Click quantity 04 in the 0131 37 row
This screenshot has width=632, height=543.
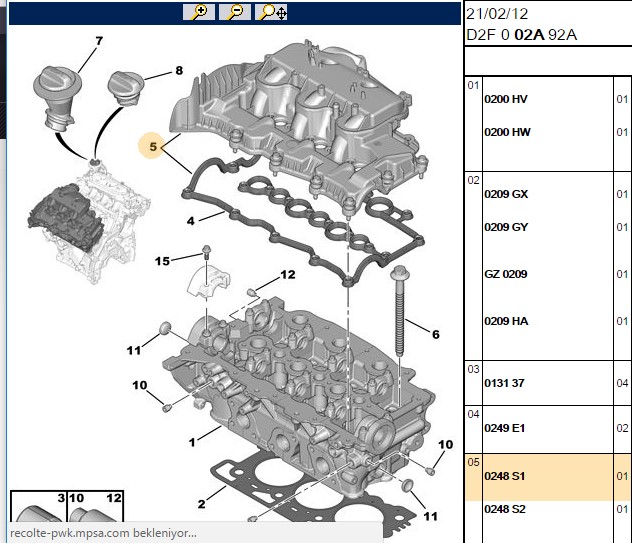(x=622, y=383)
